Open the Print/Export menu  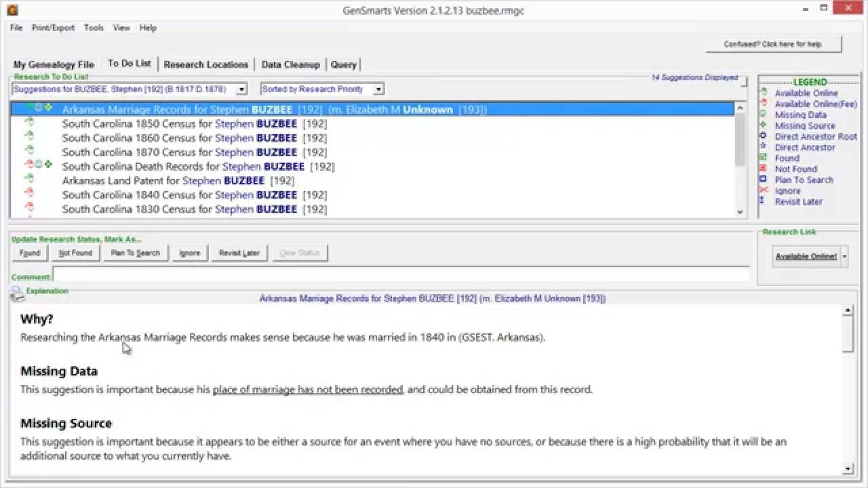pos(53,28)
